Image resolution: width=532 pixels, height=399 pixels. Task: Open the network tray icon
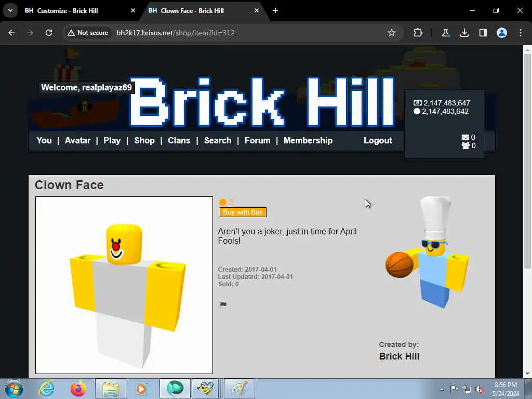click(467, 390)
